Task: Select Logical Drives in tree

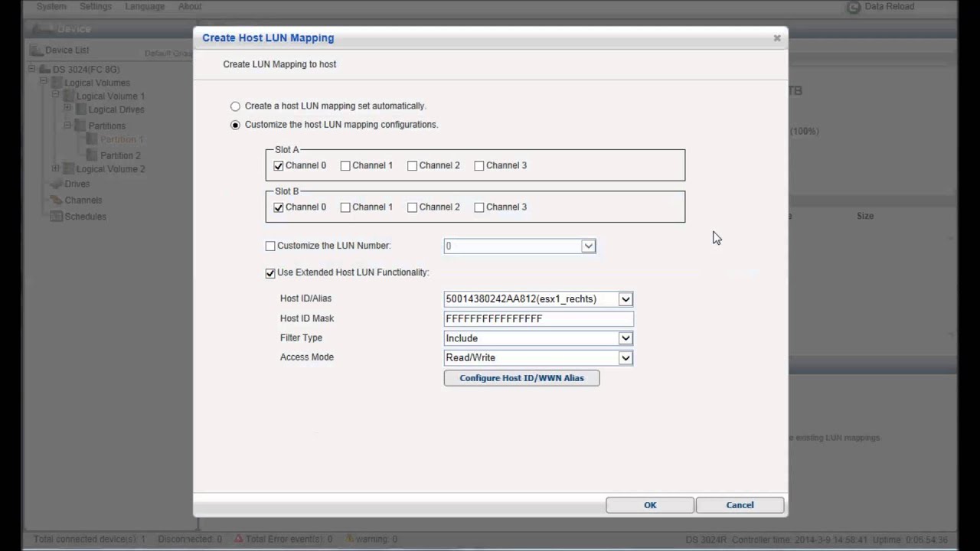Action: point(116,109)
